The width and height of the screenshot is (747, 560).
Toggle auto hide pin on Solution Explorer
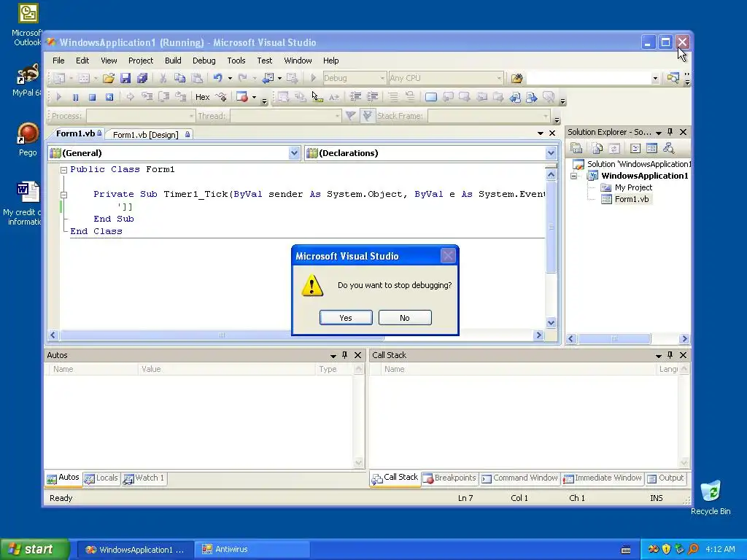click(x=670, y=132)
